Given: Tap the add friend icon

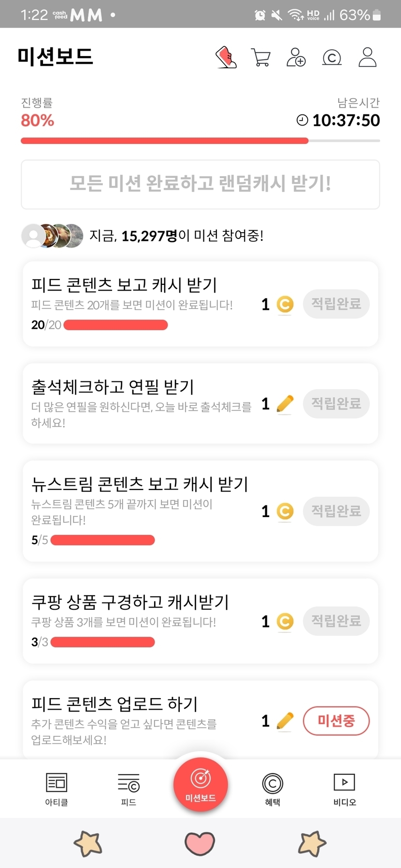Looking at the screenshot, I should pos(296,57).
